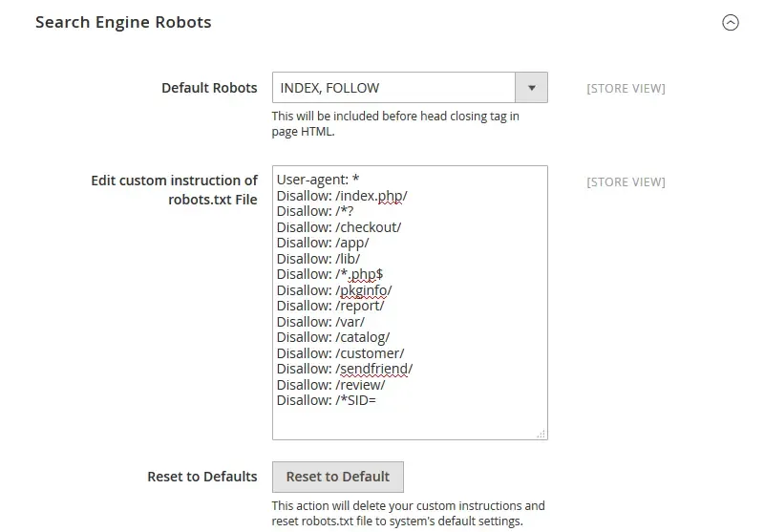
Task: Click the 'Disallow: /customer/' line
Action: click(340, 353)
